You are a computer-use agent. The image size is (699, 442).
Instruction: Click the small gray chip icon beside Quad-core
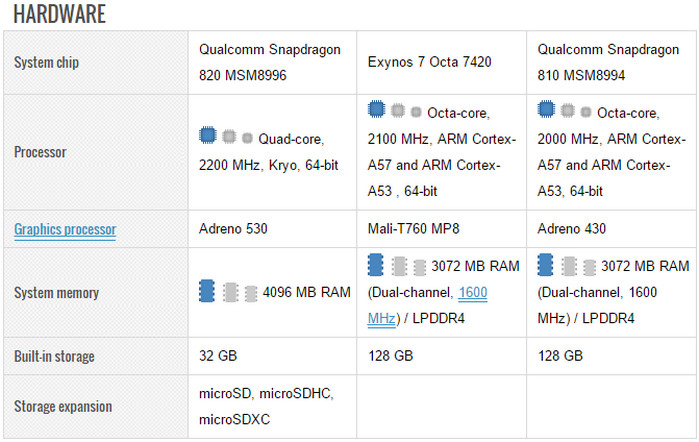click(246, 136)
